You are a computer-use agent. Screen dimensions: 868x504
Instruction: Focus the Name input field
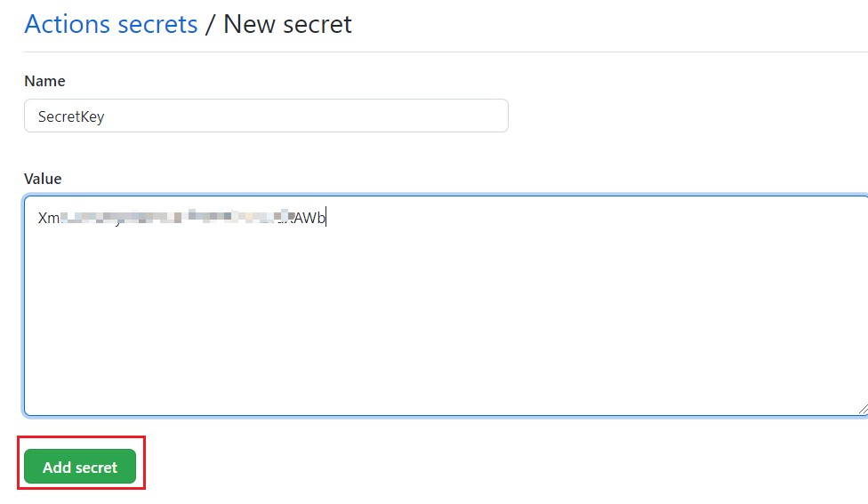pos(266,116)
